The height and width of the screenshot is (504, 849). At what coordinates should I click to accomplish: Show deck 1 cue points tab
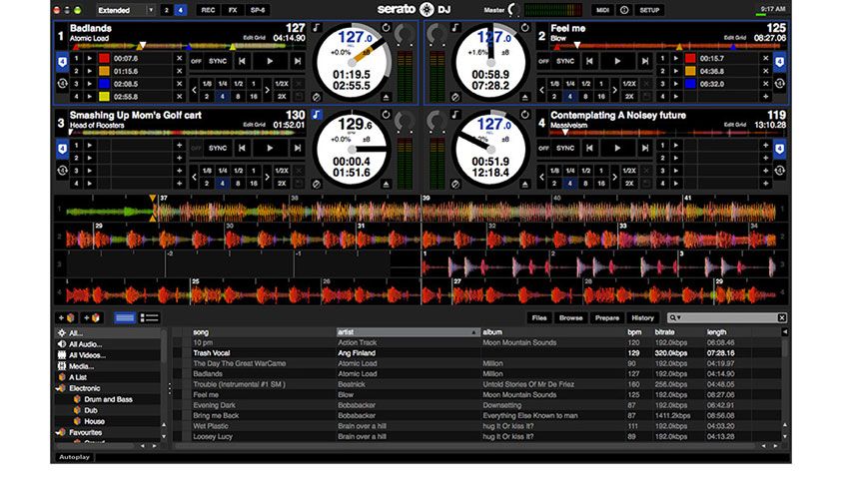tap(62, 63)
